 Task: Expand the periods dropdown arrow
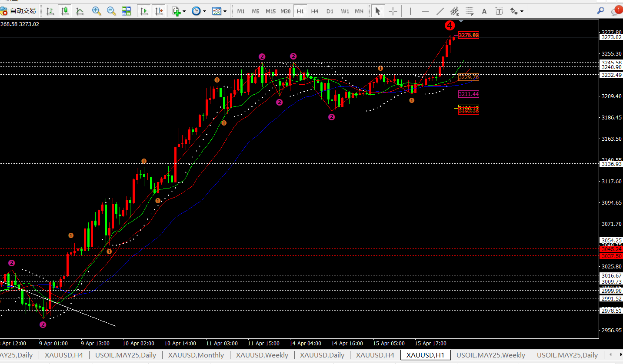point(204,11)
